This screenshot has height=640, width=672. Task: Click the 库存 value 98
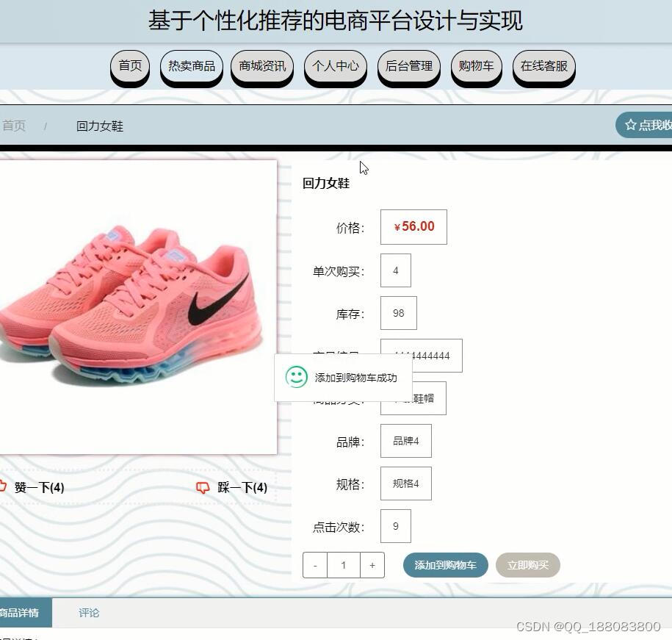click(399, 313)
